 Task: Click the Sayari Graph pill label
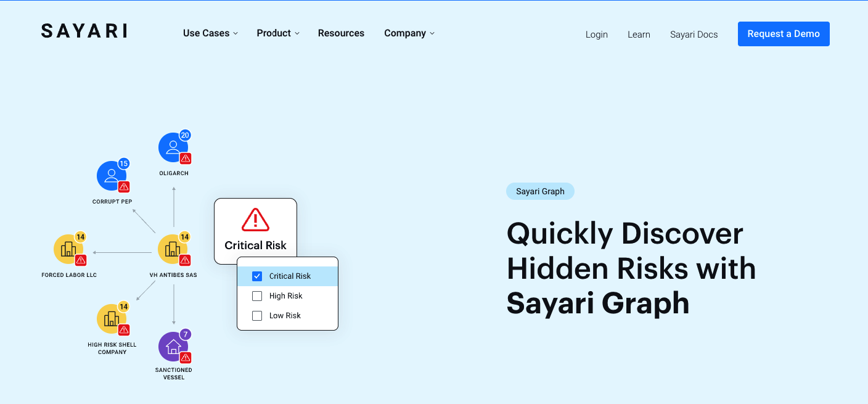point(540,191)
